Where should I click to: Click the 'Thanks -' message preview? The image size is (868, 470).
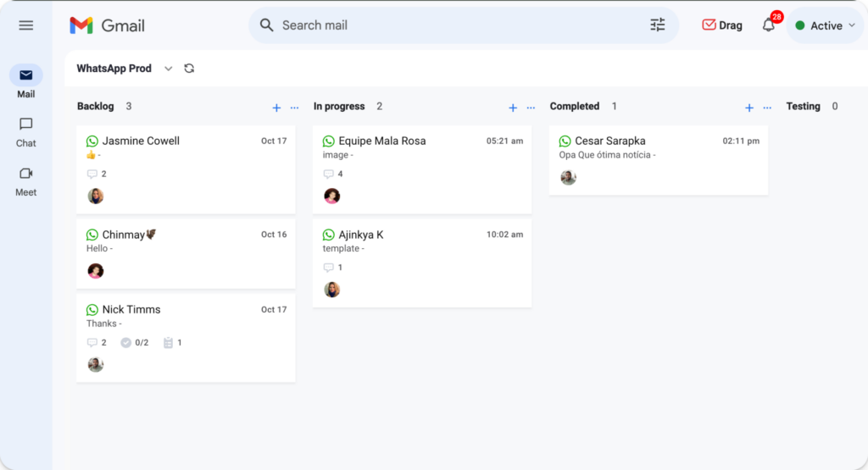(x=104, y=323)
